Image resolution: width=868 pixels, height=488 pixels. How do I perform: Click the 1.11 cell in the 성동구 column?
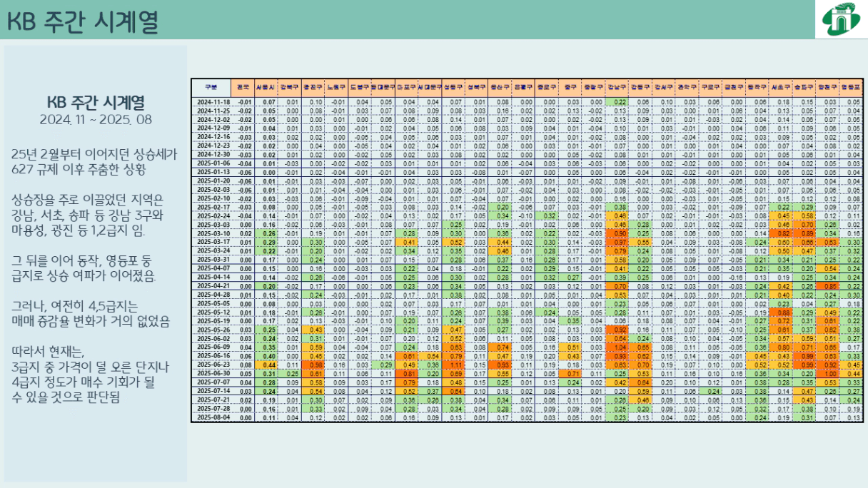(x=453, y=364)
